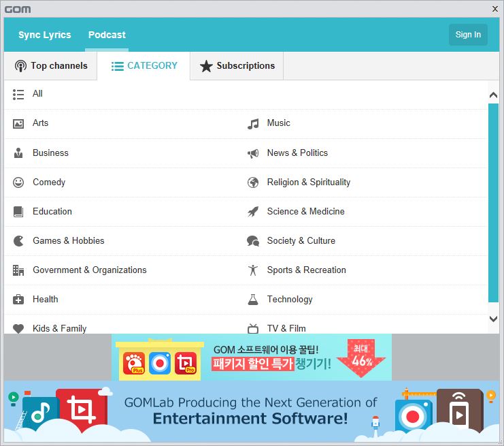This screenshot has height=446, width=504.
Task: Open Kids & Family category
Action: click(x=59, y=329)
